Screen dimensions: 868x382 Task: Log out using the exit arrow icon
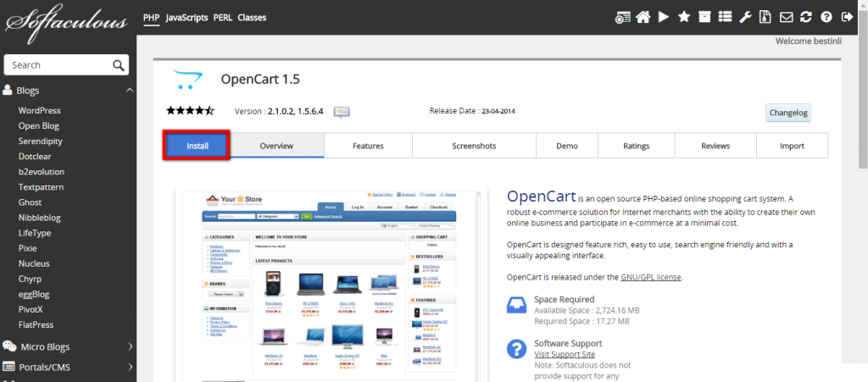click(x=847, y=17)
